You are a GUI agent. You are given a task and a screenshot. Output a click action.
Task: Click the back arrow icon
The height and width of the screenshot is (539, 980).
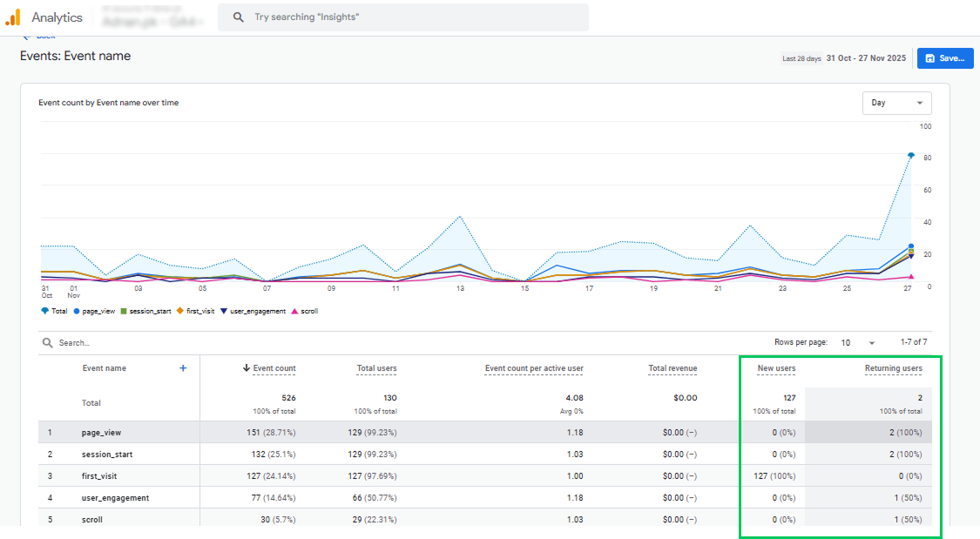pyautogui.click(x=27, y=37)
